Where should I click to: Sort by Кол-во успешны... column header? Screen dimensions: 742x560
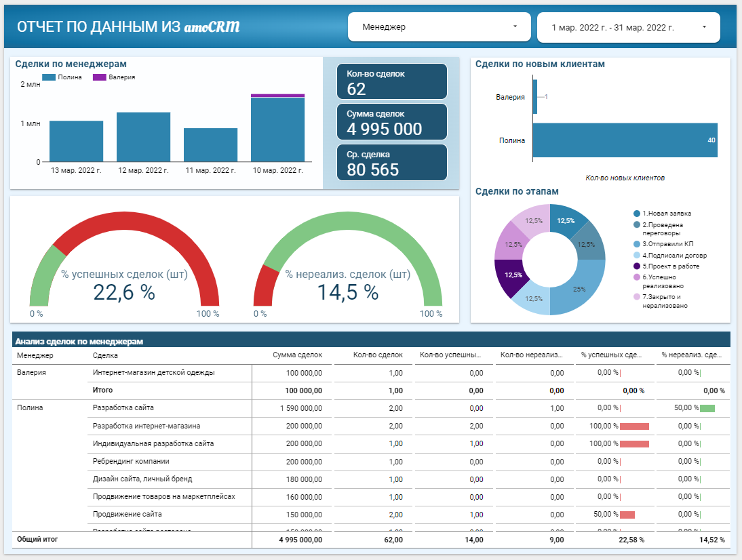pyautogui.click(x=450, y=355)
